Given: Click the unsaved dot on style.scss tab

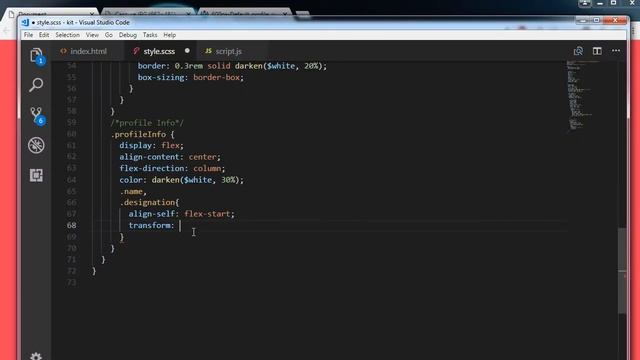Looking at the screenshot, I should click(187, 51).
